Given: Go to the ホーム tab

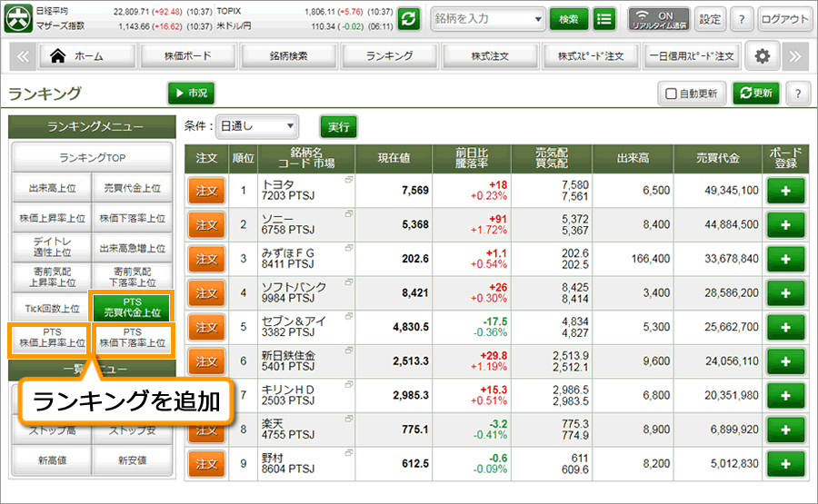Looking at the screenshot, I should 87,56.
